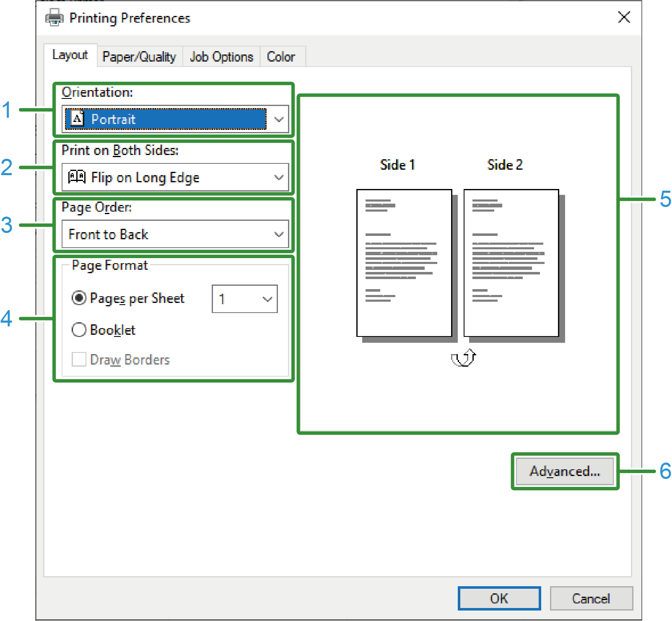Image resolution: width=672 pixels, height=621 pixels.
Task: Click the Portrait page icon in Orientation
Action: (x=77, y=119)
